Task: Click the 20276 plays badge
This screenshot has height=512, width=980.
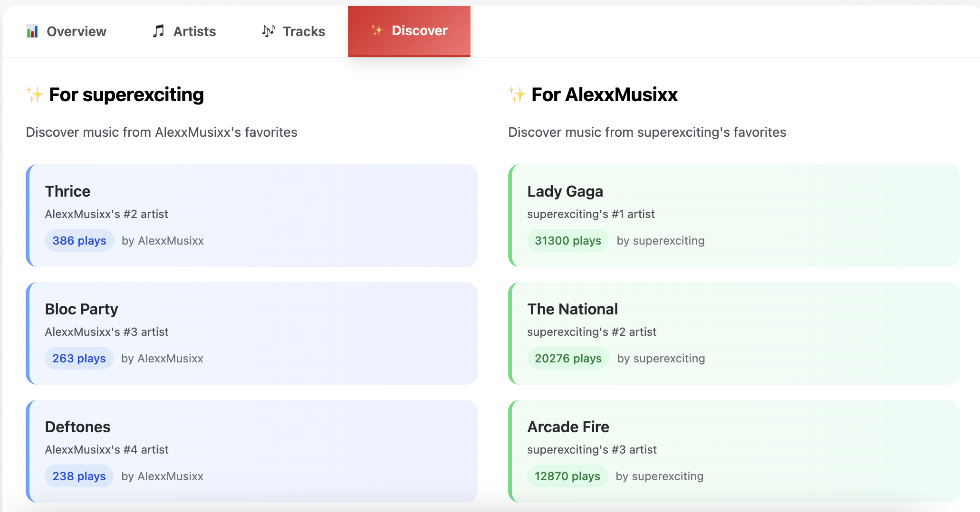Action: tap(568, 359)
